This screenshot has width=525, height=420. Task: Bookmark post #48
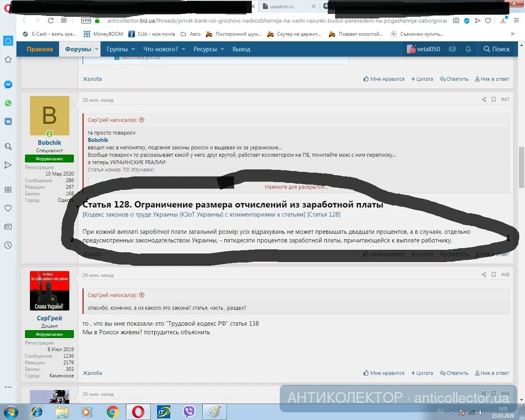point(493,275)
